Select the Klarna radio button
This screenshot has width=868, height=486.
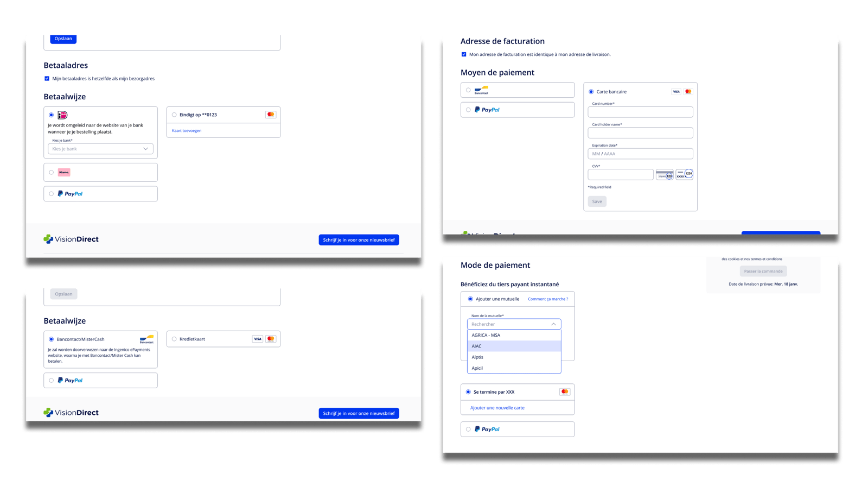[52, 172]
